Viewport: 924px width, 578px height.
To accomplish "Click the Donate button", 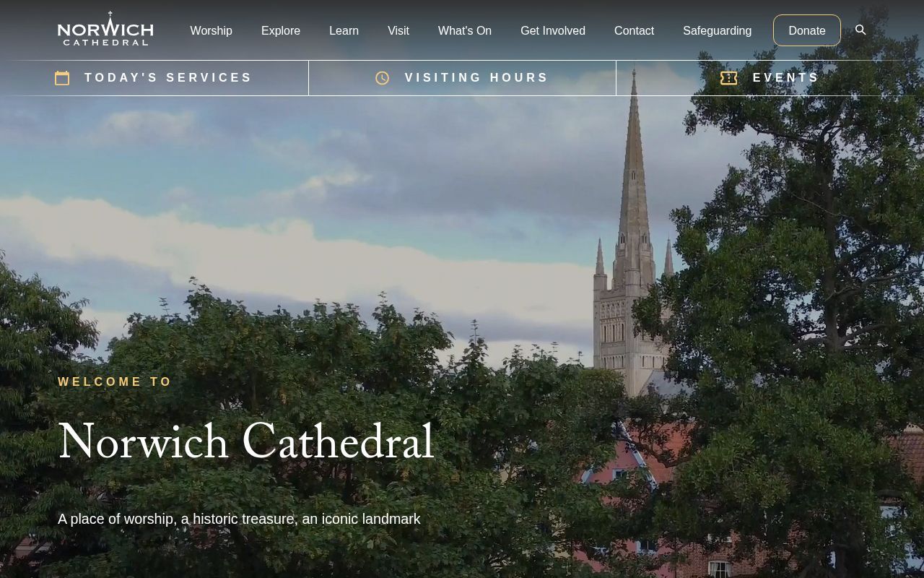I will pos(807,30).
